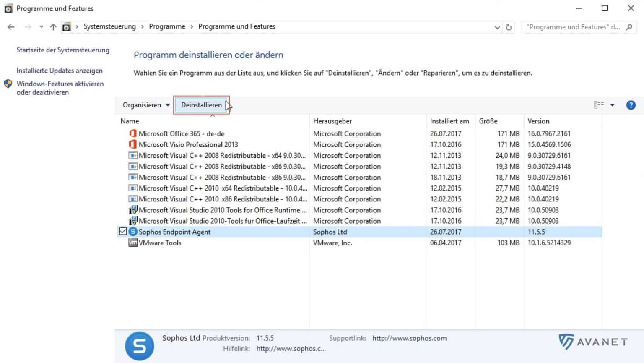
Task: Navigate to Systemsteuerung breadcrumb
Action: click(x=109, y=26)
